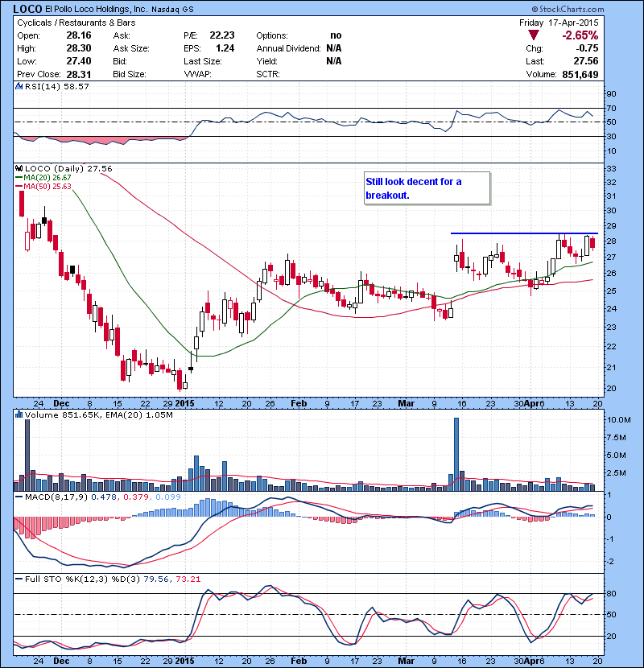
Task: Click the Friday 17-Apr-2015 date text
Action: 559,23
